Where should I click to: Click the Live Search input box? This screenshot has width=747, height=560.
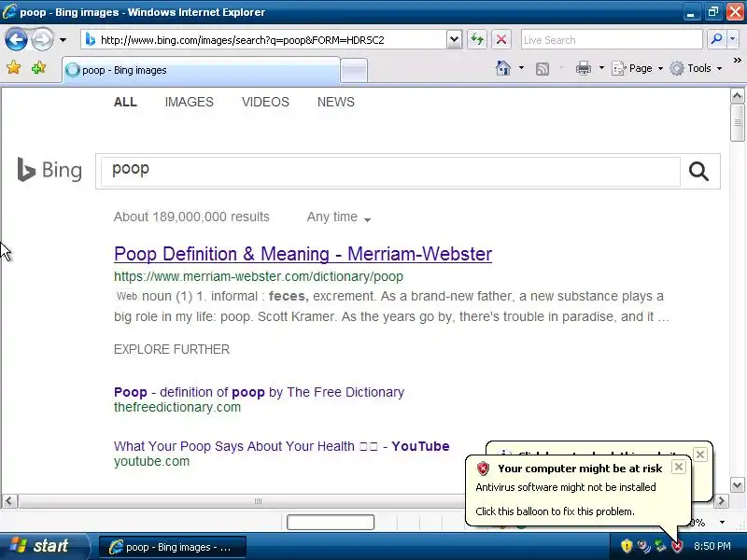[x=612, y=40]
